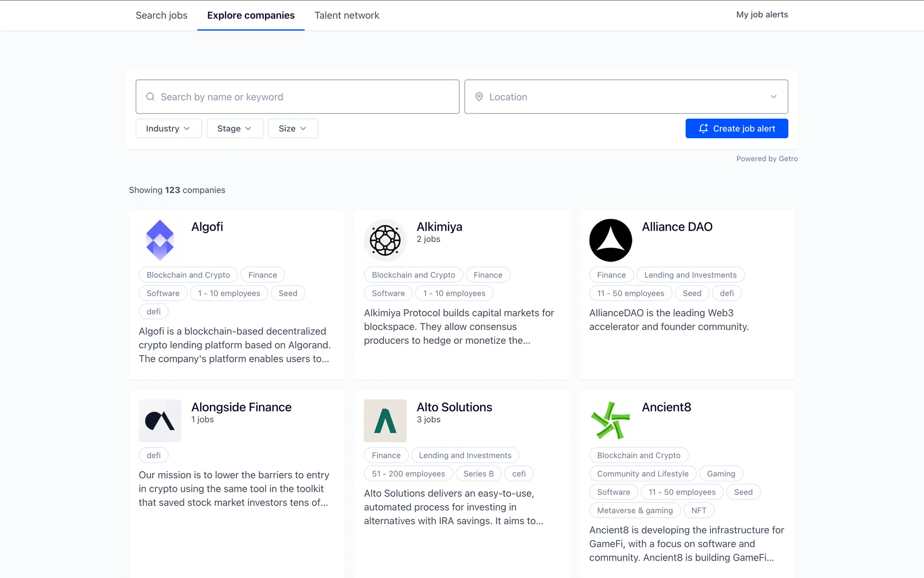
Task: Open the Stage filter dropdown
Action: 234,129
